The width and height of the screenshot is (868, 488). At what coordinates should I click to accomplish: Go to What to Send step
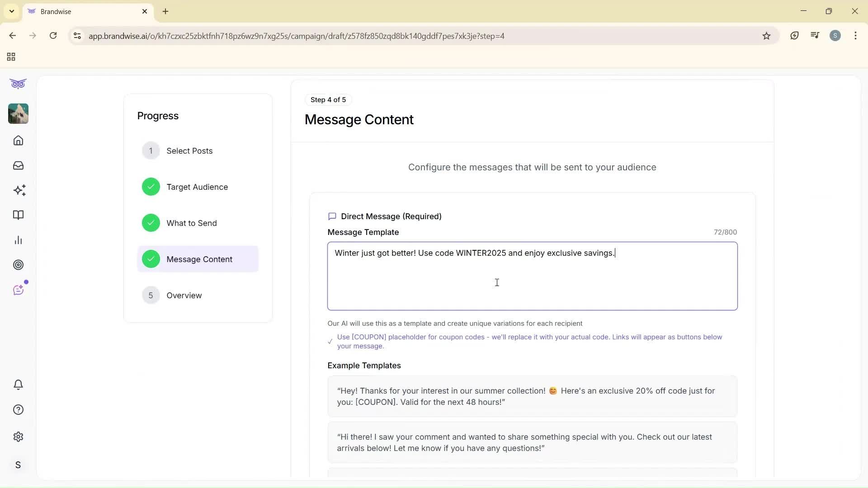191,223
